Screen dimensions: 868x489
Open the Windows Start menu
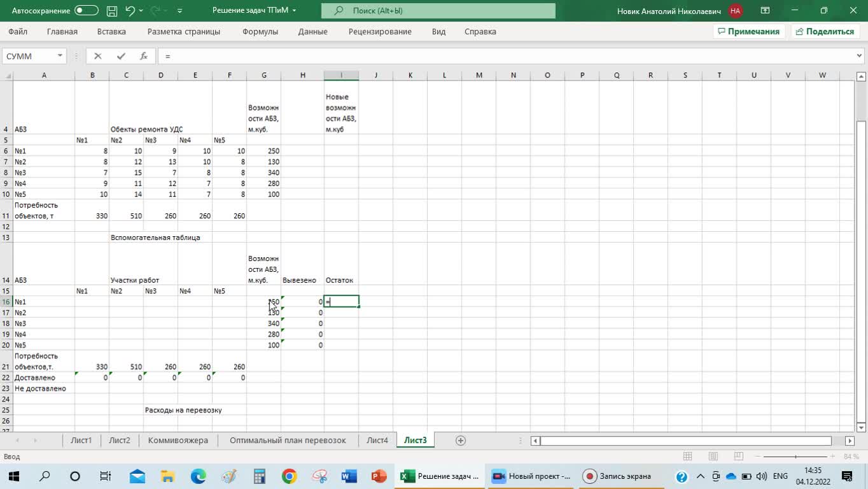click(13, 476)
